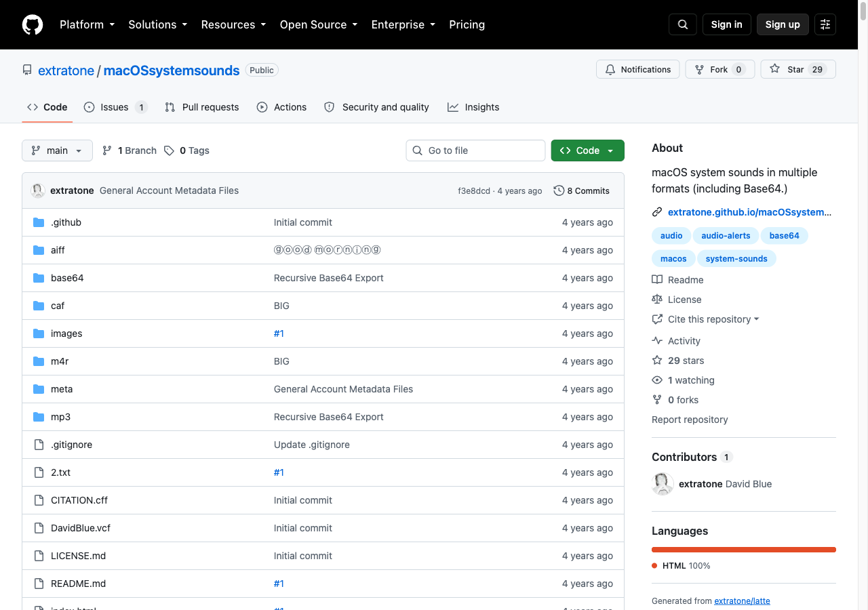
Task: Open the macOSsystemsounds repository title link
Action: 172,70
